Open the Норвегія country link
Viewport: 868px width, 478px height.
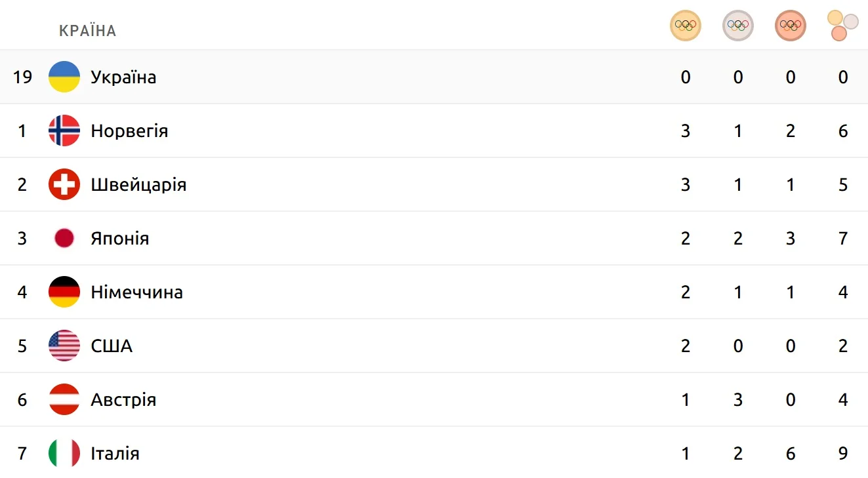point(129,131)
